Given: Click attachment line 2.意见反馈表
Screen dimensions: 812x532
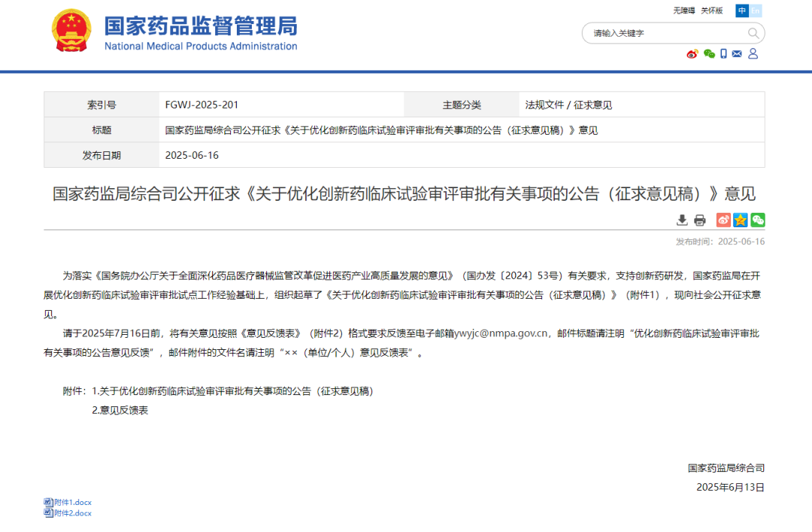Looking at the screenshot, I should click(120, 410).
